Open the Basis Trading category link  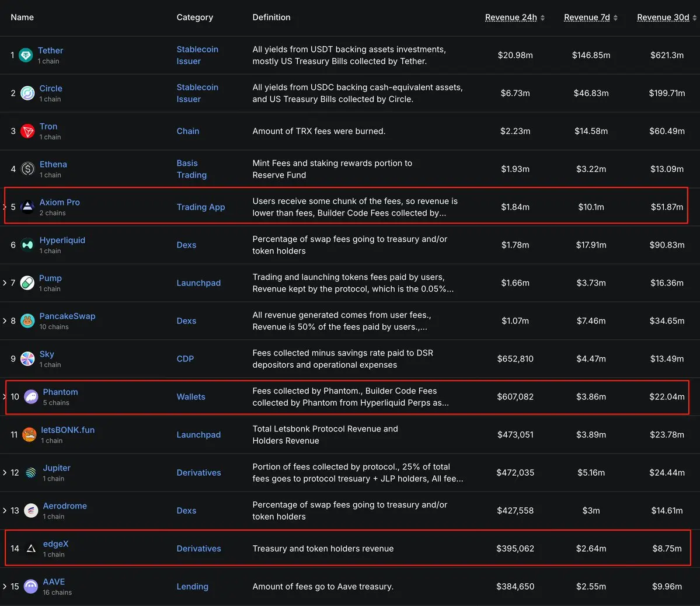[x=191, y=169]
